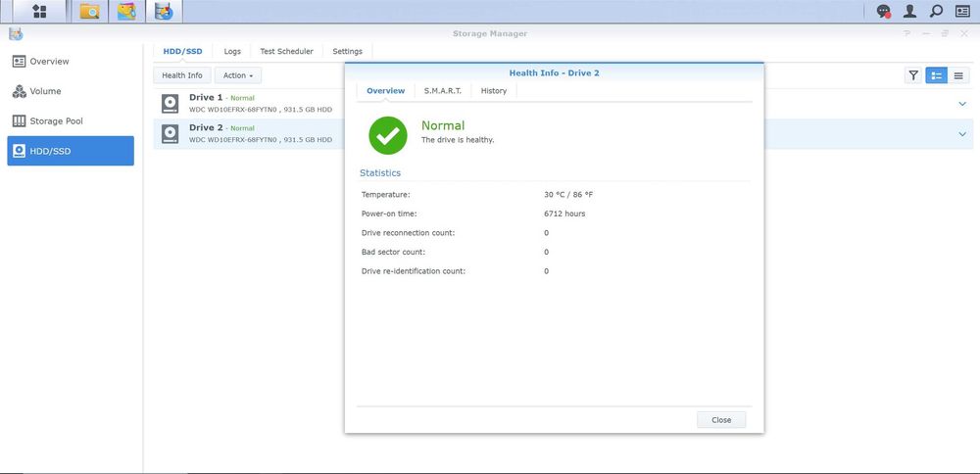Open File Station from the taskbar
Image resolution: width=980 pixels, height=474 pixels.
pyautogui.click(x=89, y=11)
